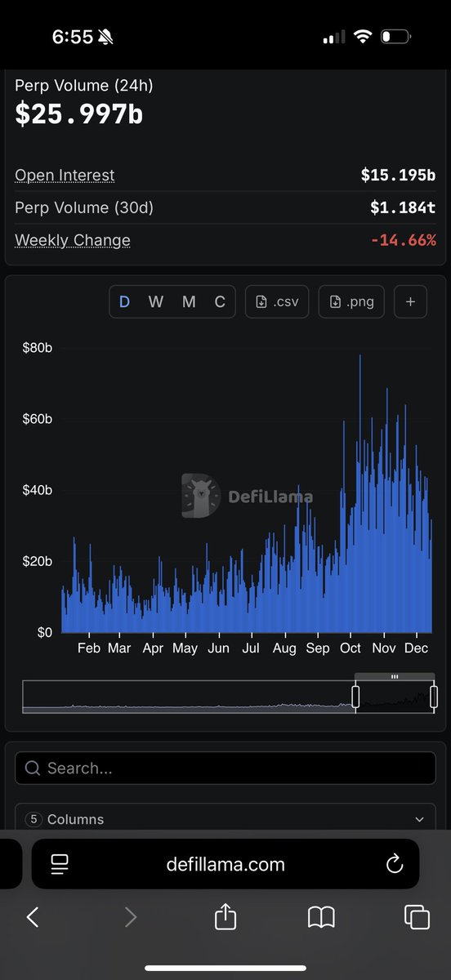451x980 pixels.
Task: Expand the 5 Columns dropdown
Action: coord(225,819)
